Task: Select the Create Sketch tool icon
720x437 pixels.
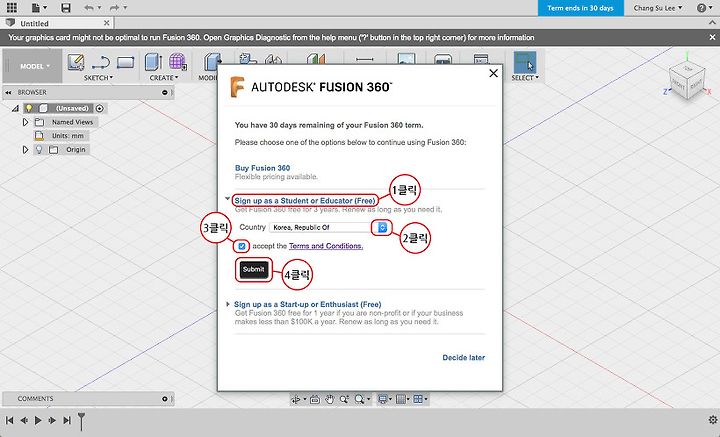Action: tap(76, 62)
